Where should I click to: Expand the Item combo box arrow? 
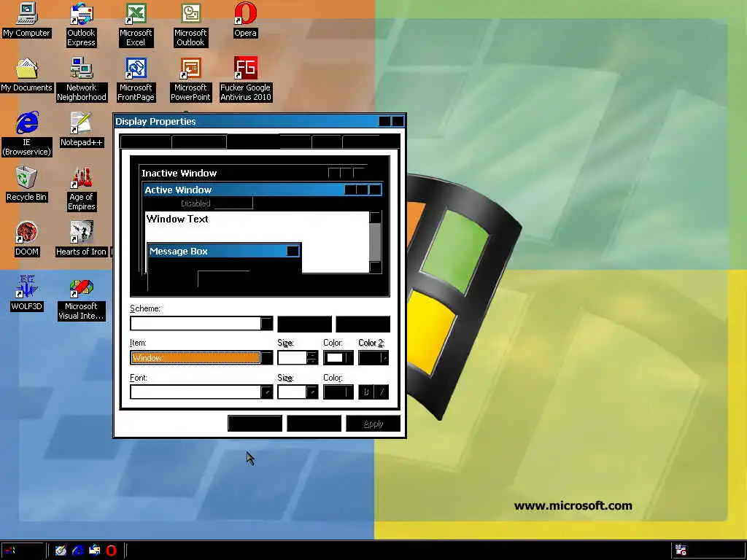267,357
